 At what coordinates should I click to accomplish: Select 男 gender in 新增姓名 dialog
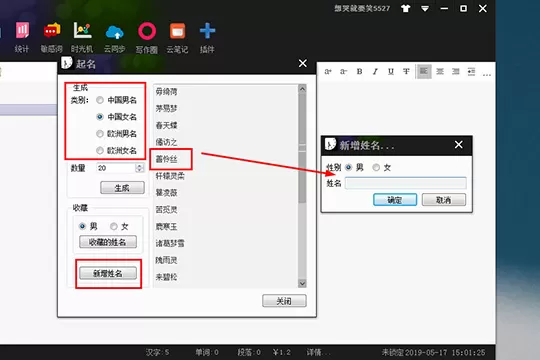[354, 167]
